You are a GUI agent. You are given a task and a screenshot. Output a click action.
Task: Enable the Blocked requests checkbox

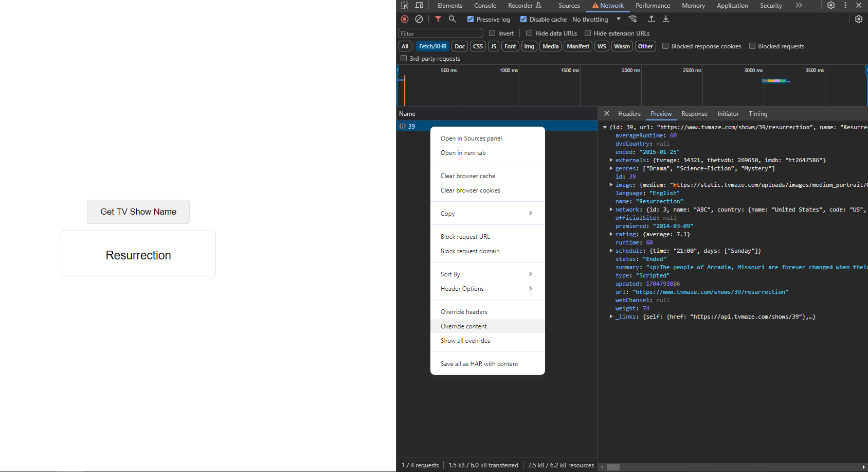click(752, 46)
